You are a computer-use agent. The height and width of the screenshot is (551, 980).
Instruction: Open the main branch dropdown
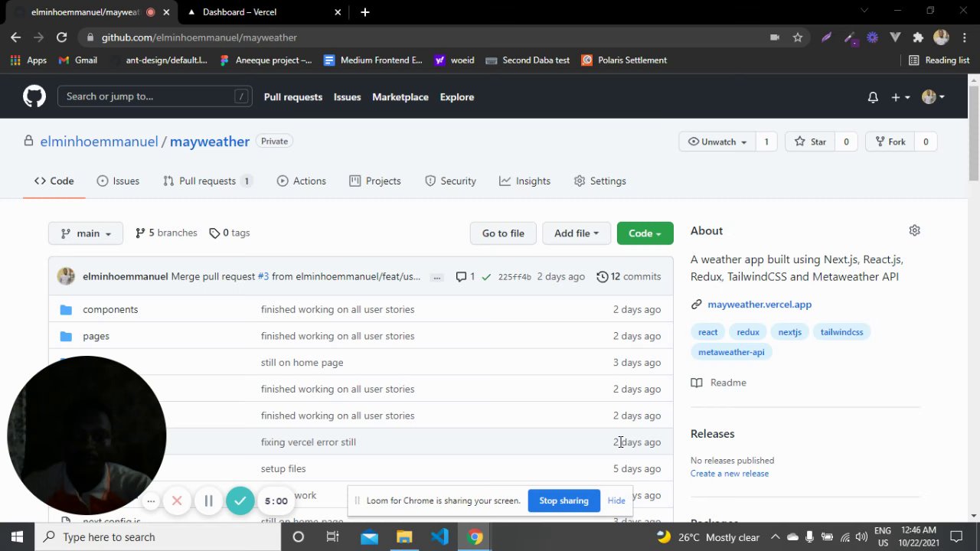[86, 233]
